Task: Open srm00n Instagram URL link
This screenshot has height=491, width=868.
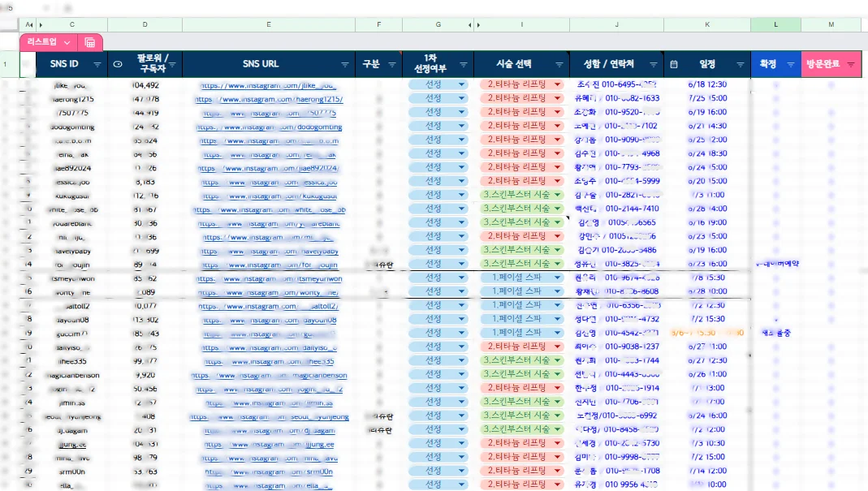Action: pyautogui.click(x=269, y=472)
